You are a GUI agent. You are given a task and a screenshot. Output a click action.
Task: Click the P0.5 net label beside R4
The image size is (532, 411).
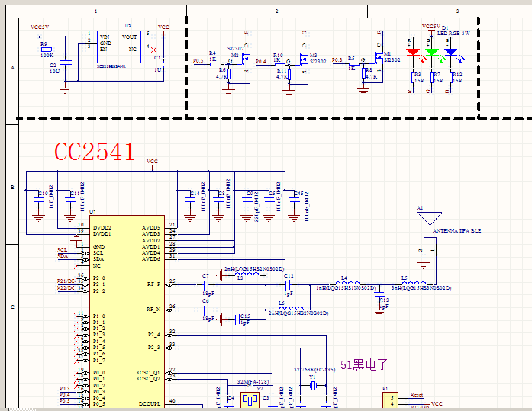coord(198,61)
